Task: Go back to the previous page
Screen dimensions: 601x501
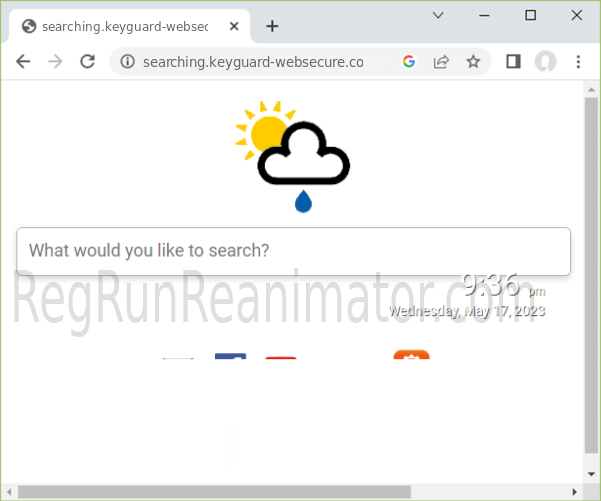Action: (23, 61)
